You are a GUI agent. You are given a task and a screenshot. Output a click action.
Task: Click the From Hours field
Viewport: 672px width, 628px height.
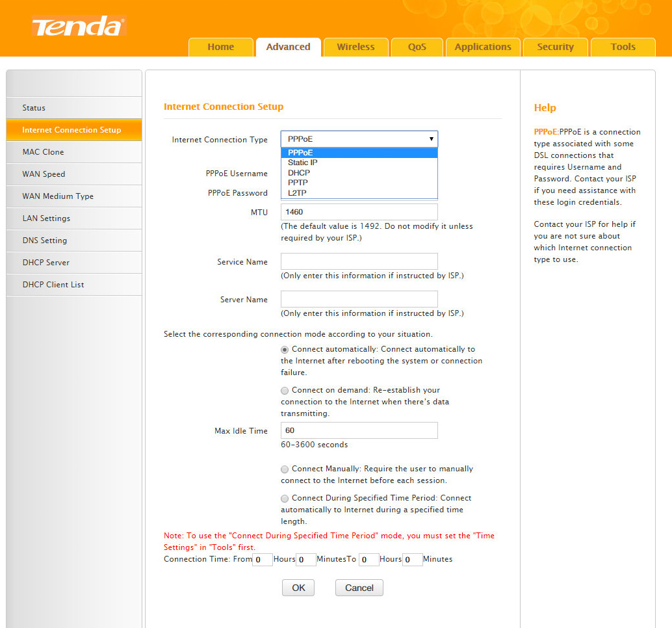point(263,559)
